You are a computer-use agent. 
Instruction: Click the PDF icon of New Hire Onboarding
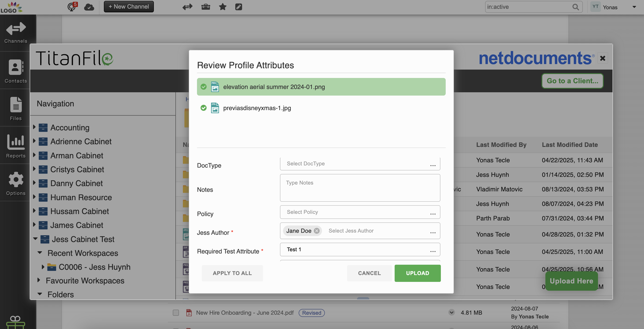(189, 312)
